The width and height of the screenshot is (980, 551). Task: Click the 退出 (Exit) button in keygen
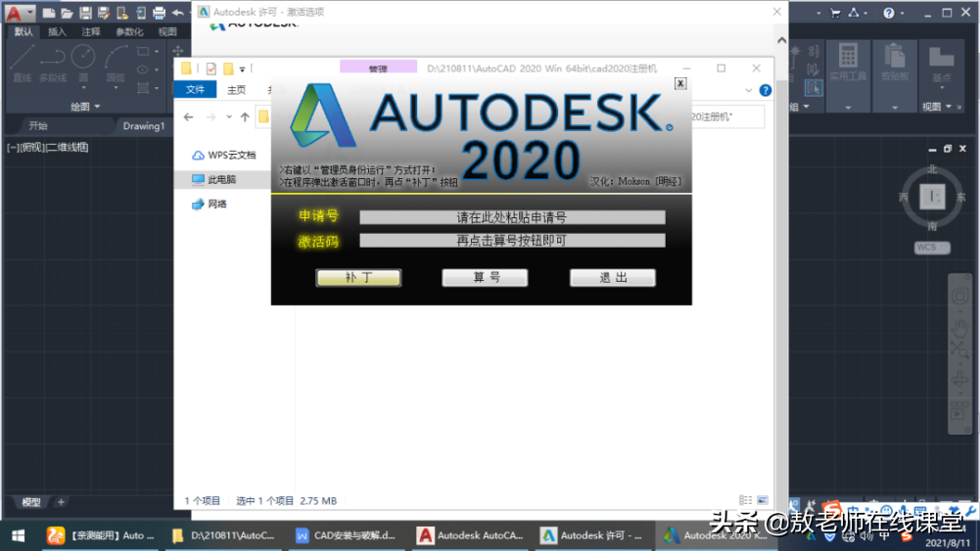click(x=613, y=277)
